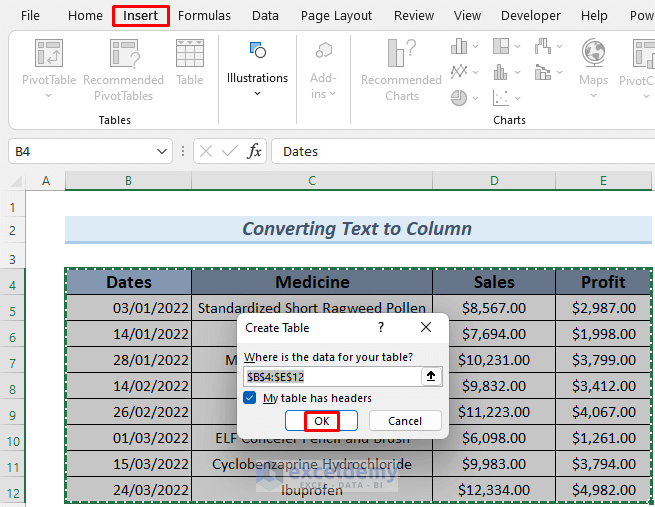Open the pie chart dropdown arrow

pyautogui.click(x=475, y=99)
